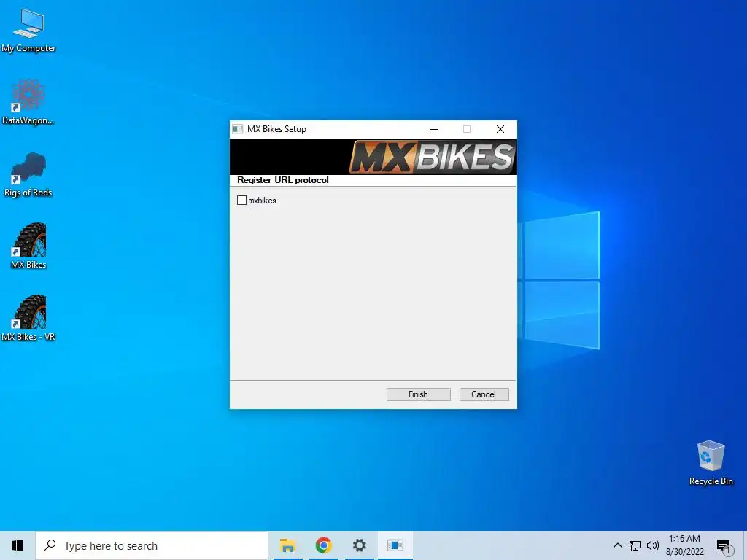Close the MX Bikes Setup window
The height and width of the screenshot is (560, 747).
point(500,129)
